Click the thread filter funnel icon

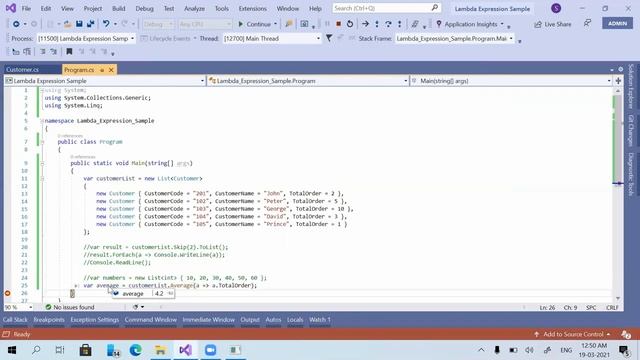point(329,38)
